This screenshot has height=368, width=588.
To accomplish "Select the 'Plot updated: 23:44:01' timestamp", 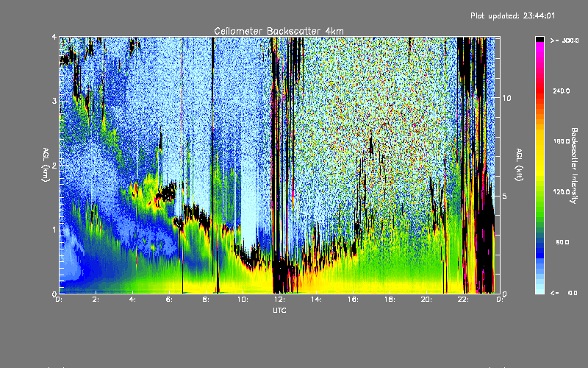I will coord(512,15).
